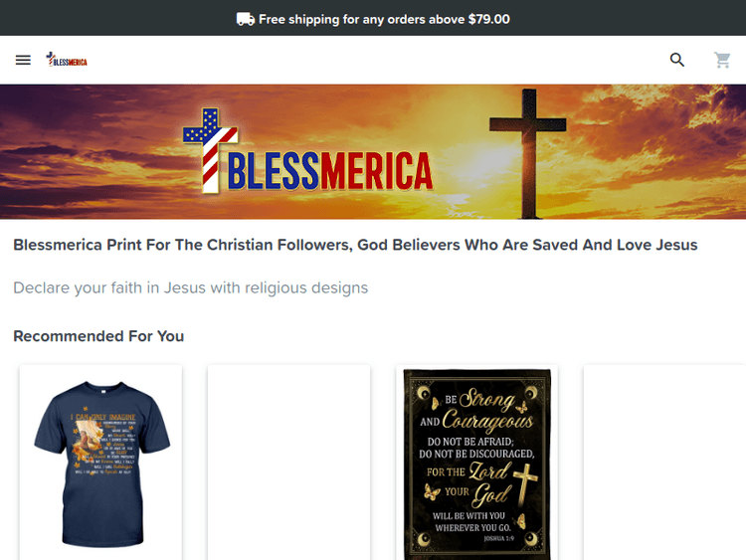Open the hamburger navigation menu
746x560 pixels.
point(23,60)
